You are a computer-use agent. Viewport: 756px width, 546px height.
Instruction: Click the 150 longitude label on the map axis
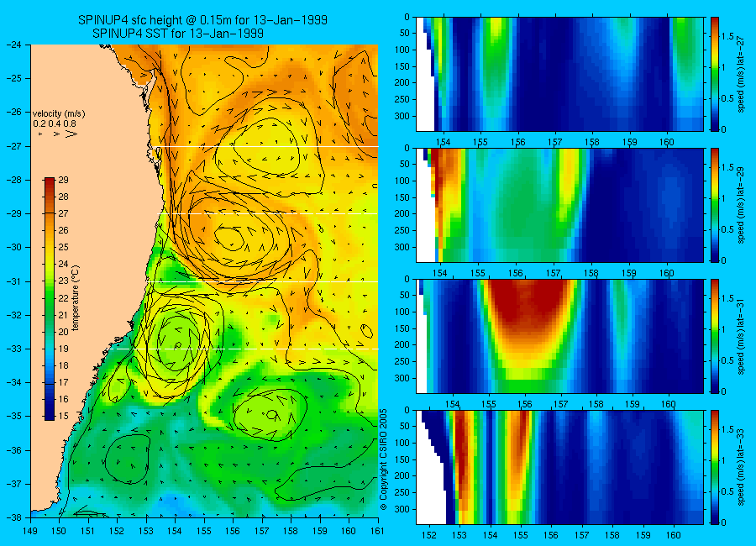point(60,531)
